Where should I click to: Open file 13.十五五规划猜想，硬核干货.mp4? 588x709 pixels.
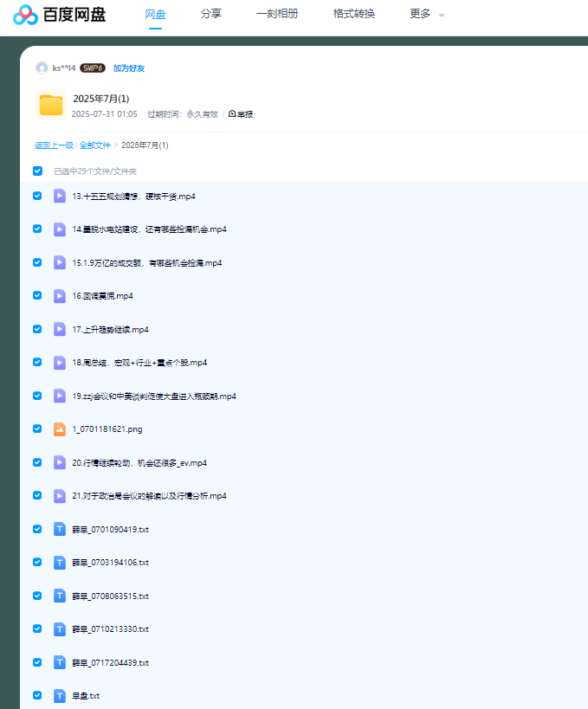point(134,197)
